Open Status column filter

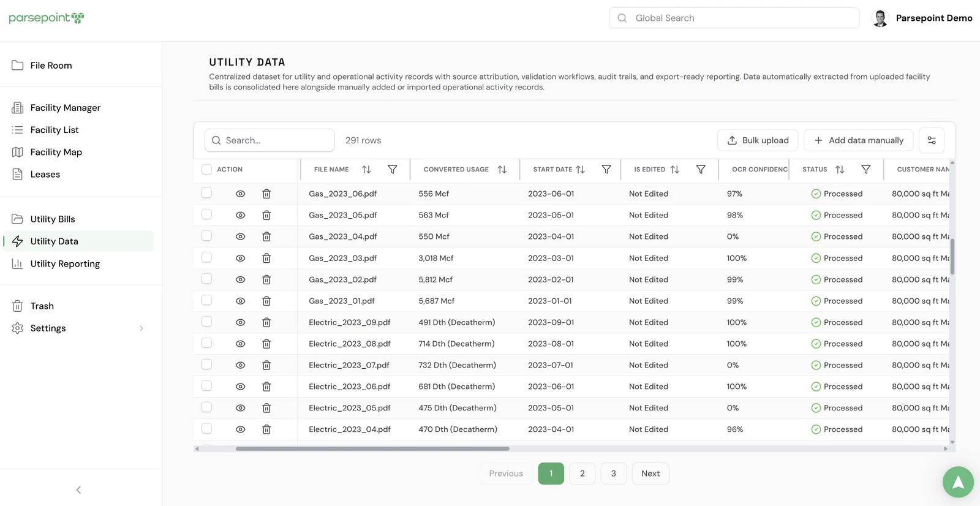tap(866, 169)
